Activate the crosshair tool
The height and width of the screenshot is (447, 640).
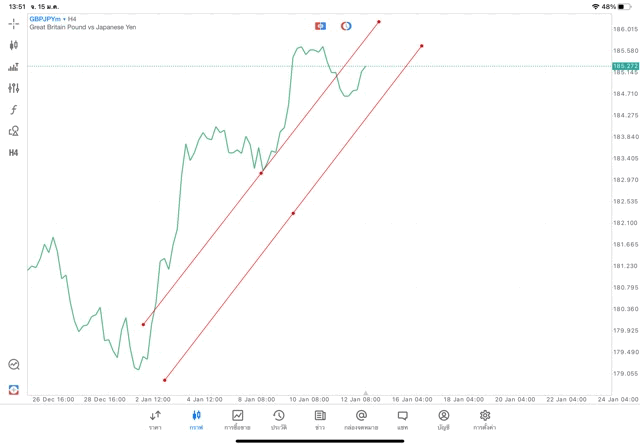click(14, 23)
